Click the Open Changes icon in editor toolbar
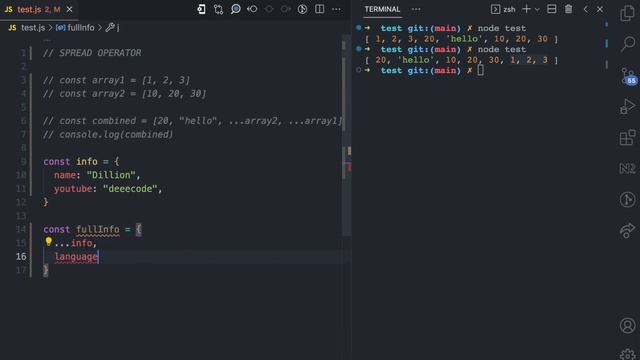 201,9
